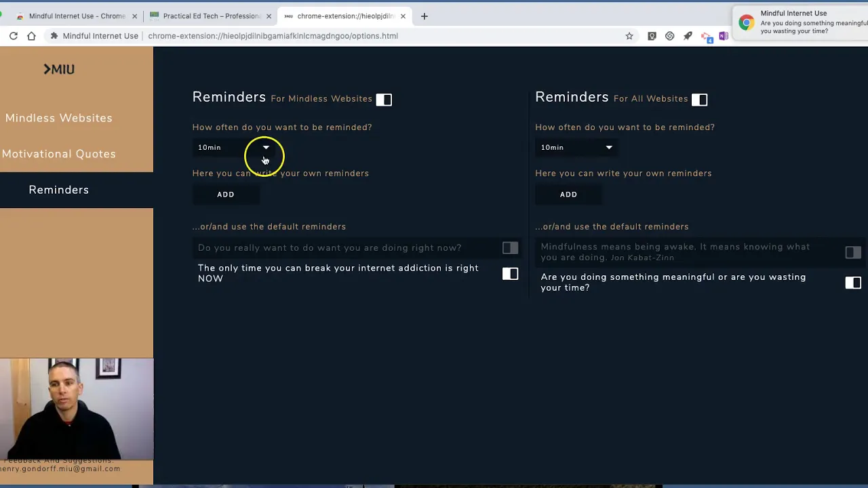Toggle Reminders For Mindless Websites switch

coord(384,100)
